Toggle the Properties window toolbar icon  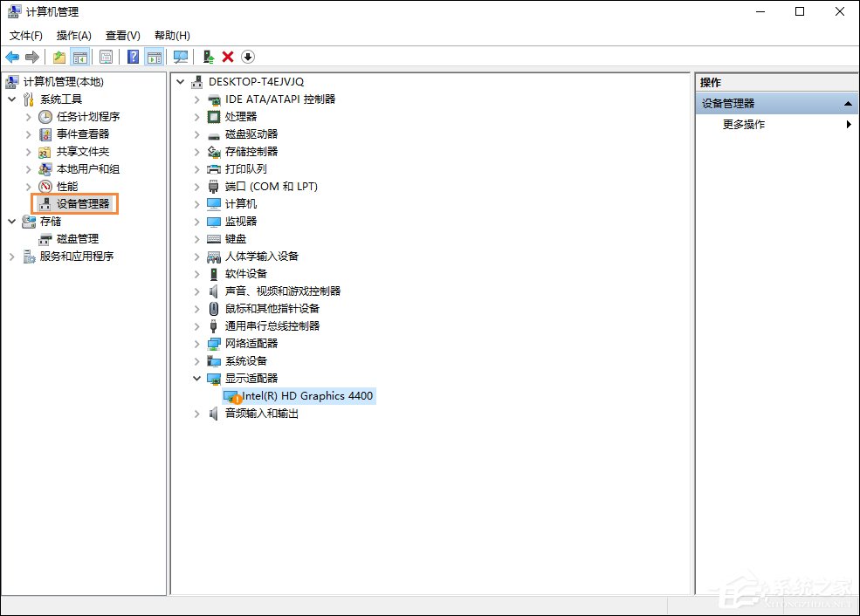point(105,57)
